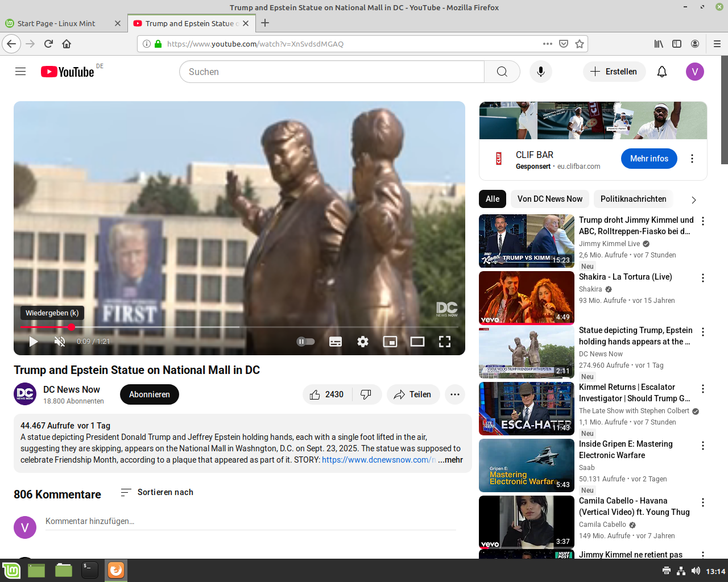Open Sortieren nach comment sorting
Screen dimensions: 728x582
pos(157,492)
